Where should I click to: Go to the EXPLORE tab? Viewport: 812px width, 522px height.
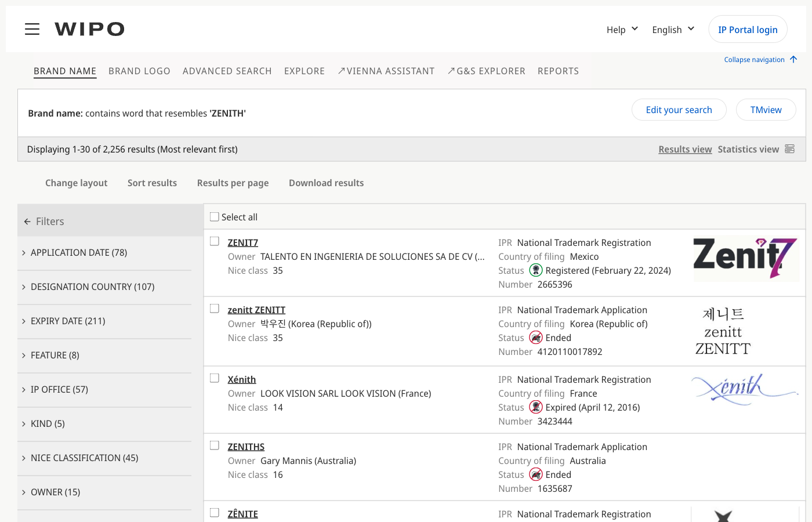pos(304,71)
